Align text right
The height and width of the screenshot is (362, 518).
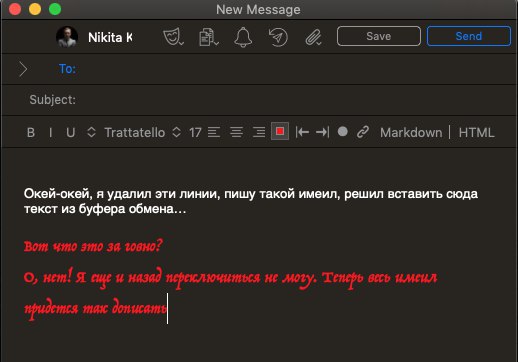click(259, 132)
